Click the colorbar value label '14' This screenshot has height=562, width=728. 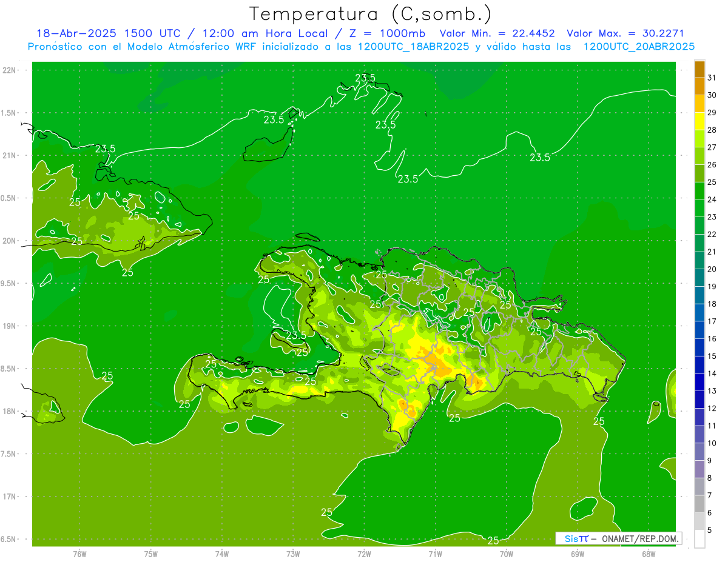point(712,373)
